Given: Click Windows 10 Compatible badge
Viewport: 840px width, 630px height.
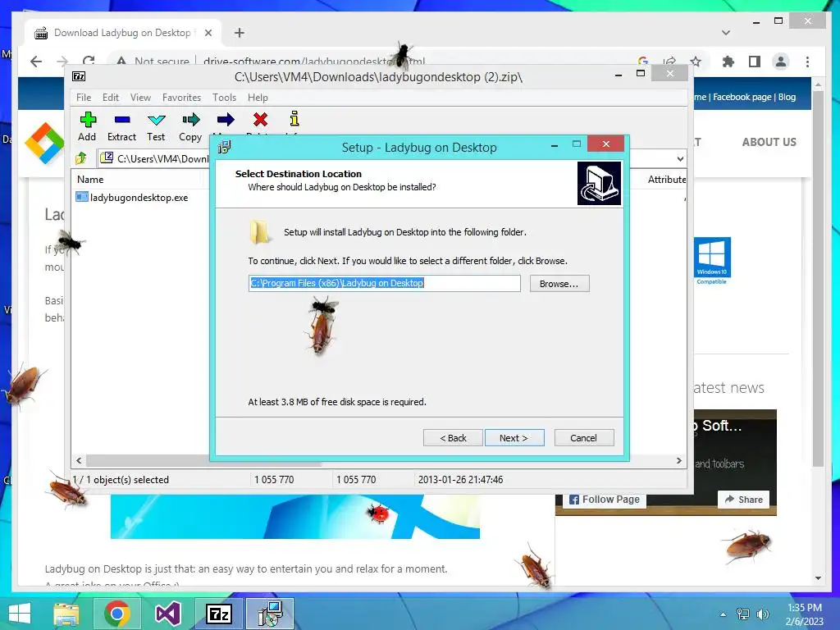Looking at the screenshot, I should click(x=712, y=261).
